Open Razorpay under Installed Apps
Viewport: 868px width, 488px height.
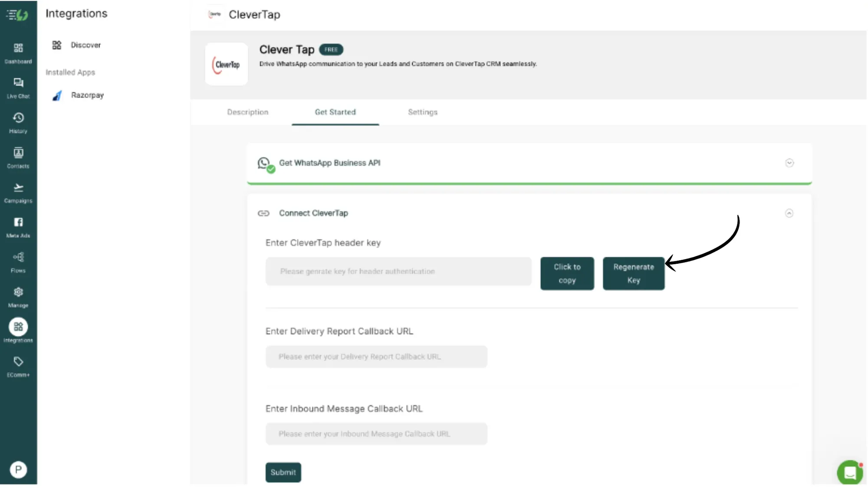pyautogui.click(x=87, y=95)
